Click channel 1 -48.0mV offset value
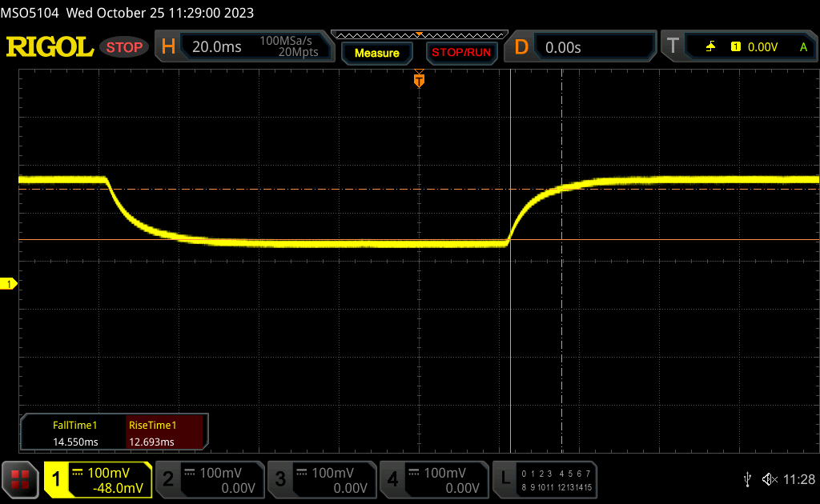The image size is (820, 504). coord(118,488)
